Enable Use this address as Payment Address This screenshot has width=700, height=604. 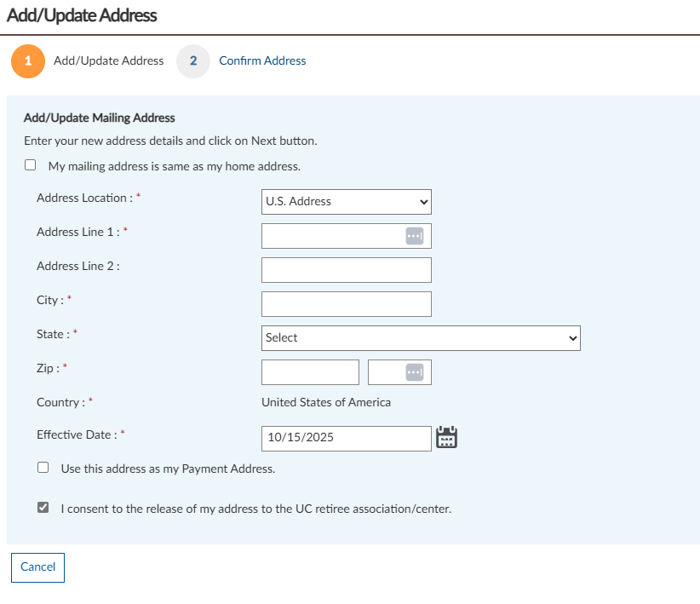tap(43, 468)
